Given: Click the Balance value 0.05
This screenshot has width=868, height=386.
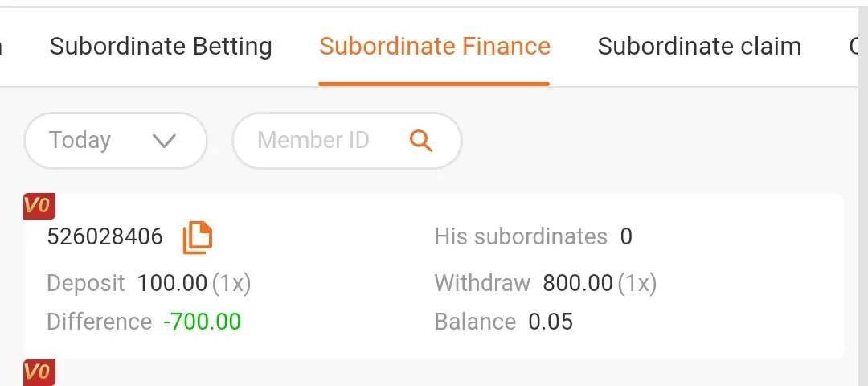Looking at the screenshot, I should pyautogui.click(x=551, y=322).
